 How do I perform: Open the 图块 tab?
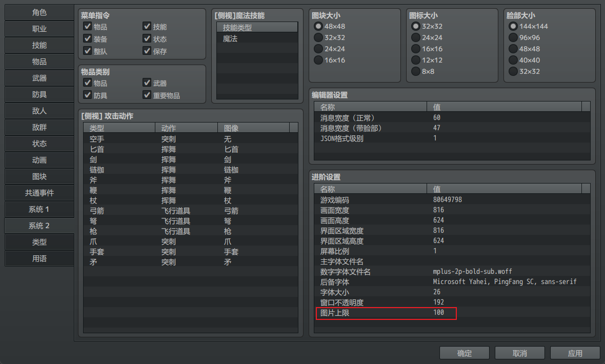39,177
